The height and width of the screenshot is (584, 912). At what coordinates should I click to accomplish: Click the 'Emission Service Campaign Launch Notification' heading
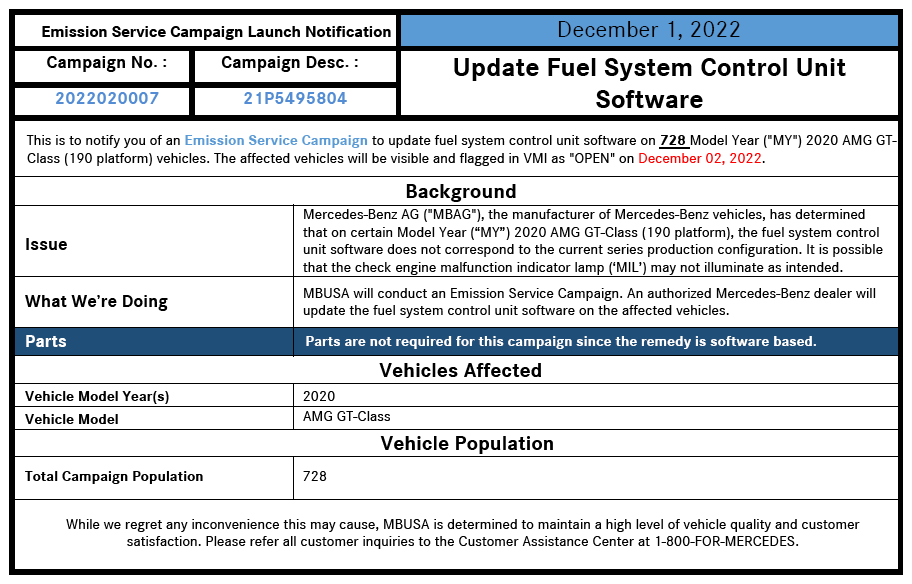click(x=216, y=31)
